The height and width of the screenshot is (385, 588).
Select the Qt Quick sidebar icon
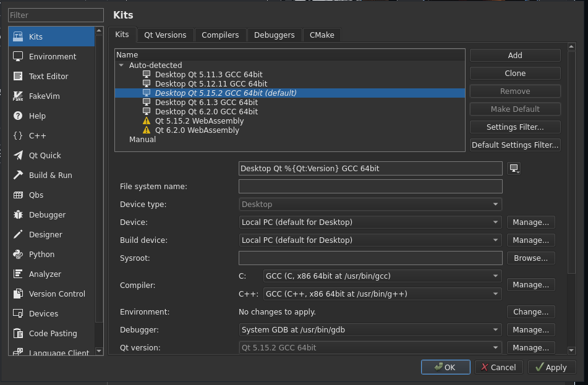19,155
